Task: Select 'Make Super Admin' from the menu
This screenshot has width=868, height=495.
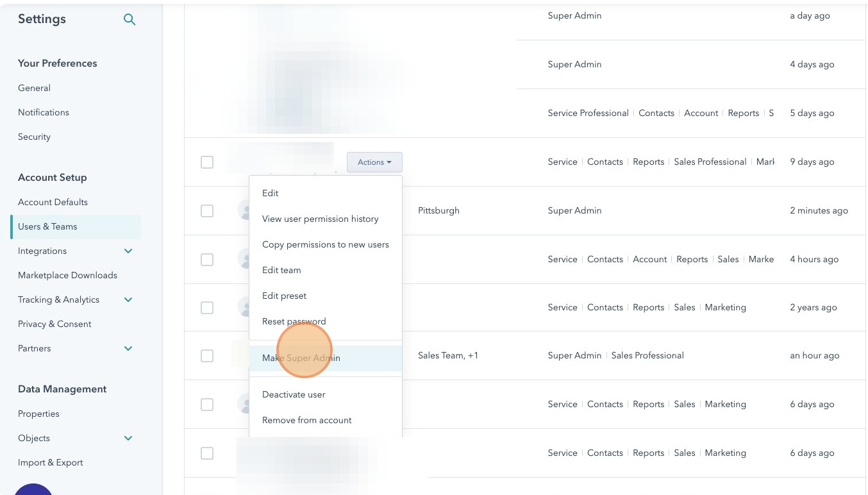Action: tap(301, 358)
